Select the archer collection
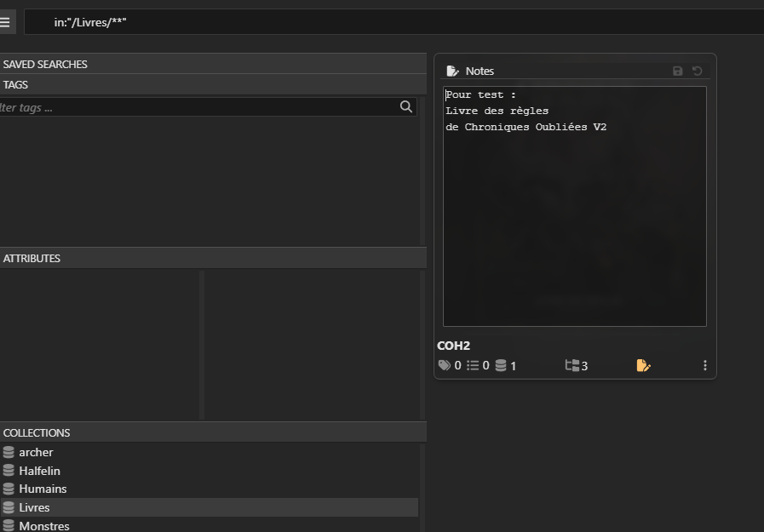Image resolution: width=764 pixels, height=532 pixels. coord(36,452)
